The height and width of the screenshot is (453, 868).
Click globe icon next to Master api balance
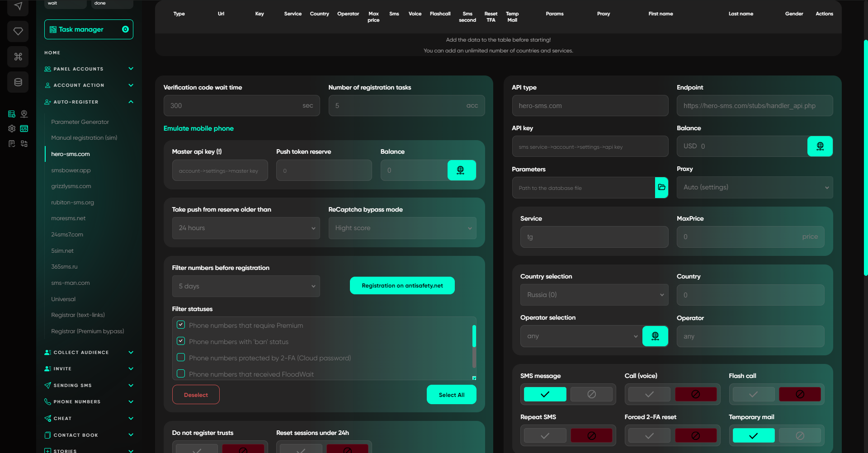coord(461,170)
